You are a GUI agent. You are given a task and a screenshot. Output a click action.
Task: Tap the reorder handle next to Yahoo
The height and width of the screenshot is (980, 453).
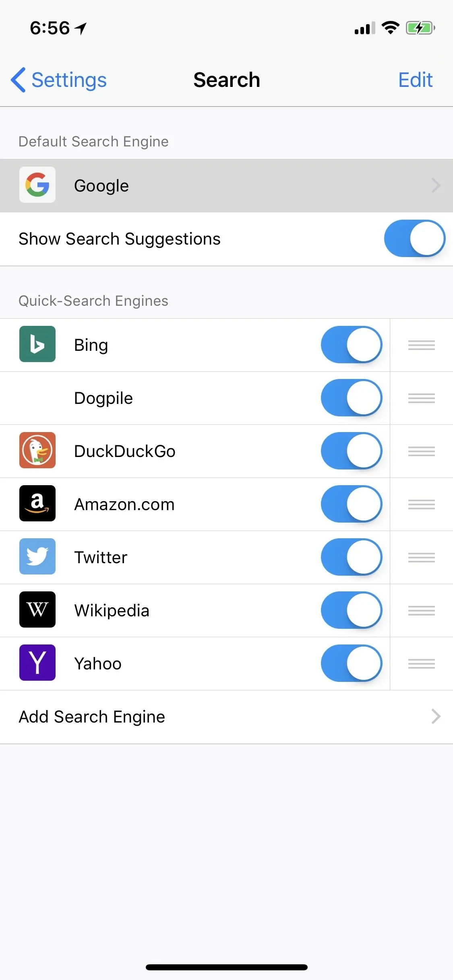tap(421, 664)
